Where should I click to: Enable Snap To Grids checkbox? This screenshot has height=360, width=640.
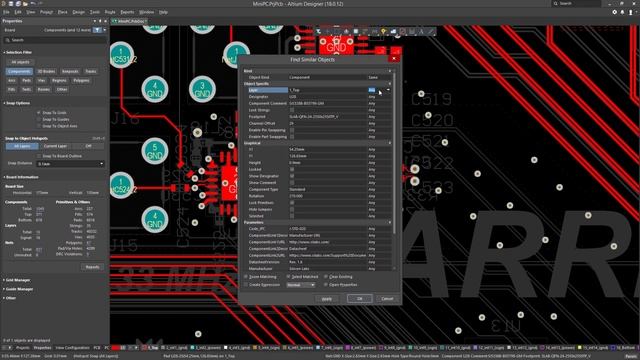(x=39, y=113)
